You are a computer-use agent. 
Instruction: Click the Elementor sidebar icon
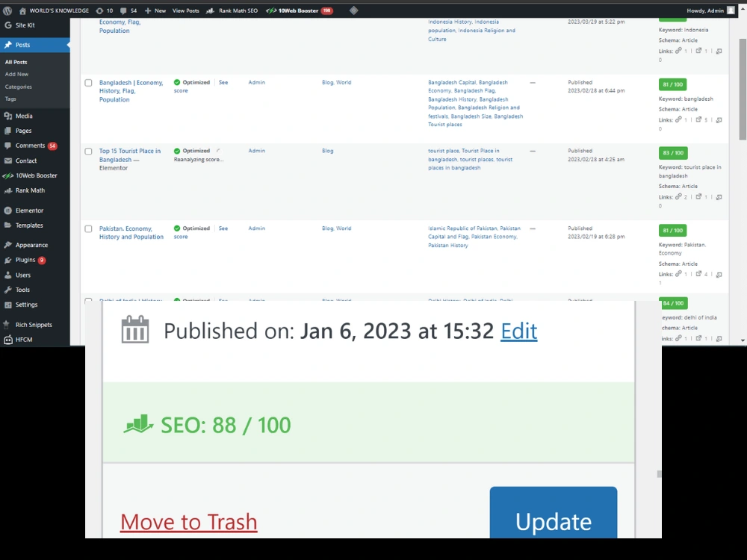pos(8,211)
